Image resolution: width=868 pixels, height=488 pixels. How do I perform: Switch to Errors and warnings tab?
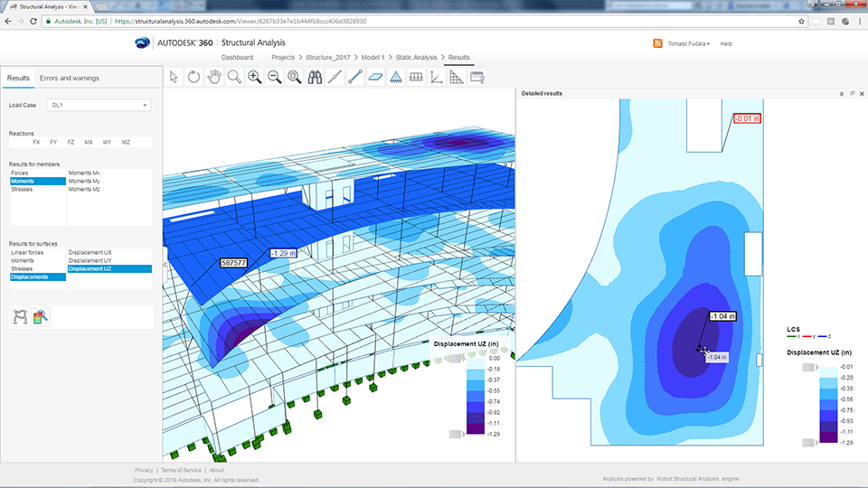pos(70,79)
